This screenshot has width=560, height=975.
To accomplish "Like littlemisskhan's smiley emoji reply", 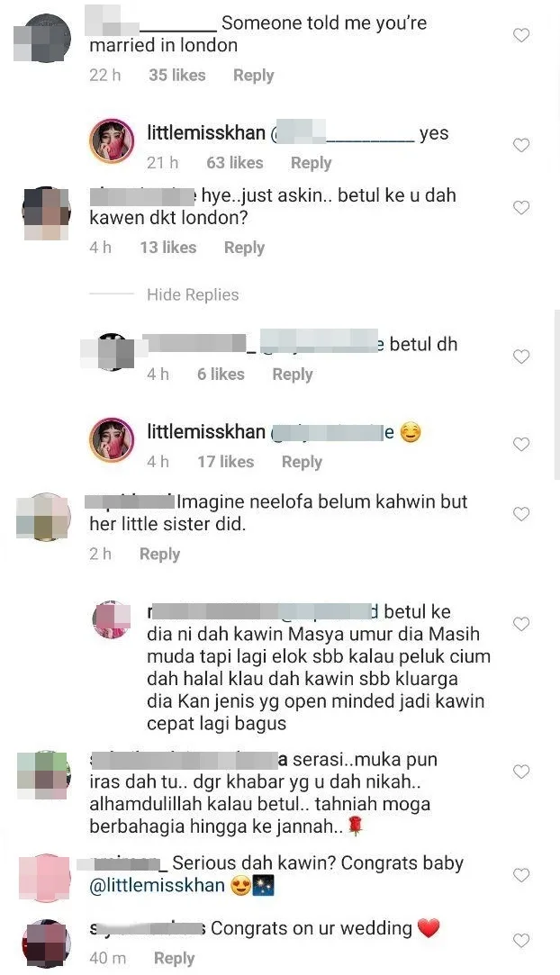I will pos(521,444).
